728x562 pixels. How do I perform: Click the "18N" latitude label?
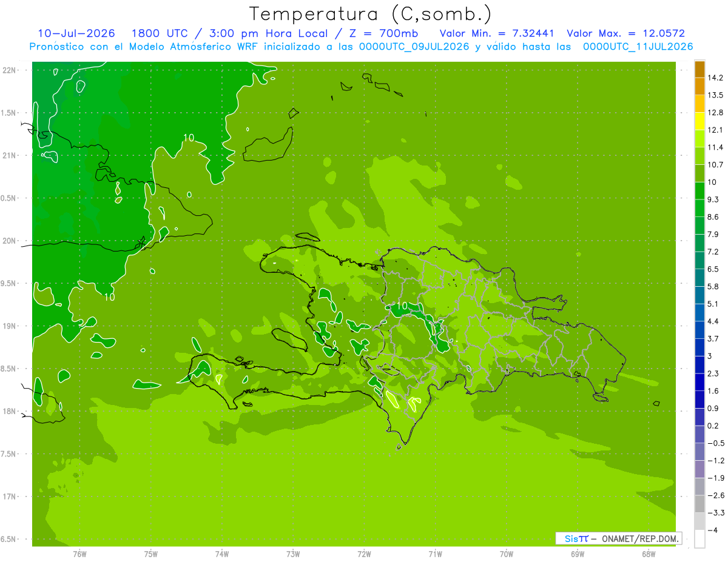point(10,411)
